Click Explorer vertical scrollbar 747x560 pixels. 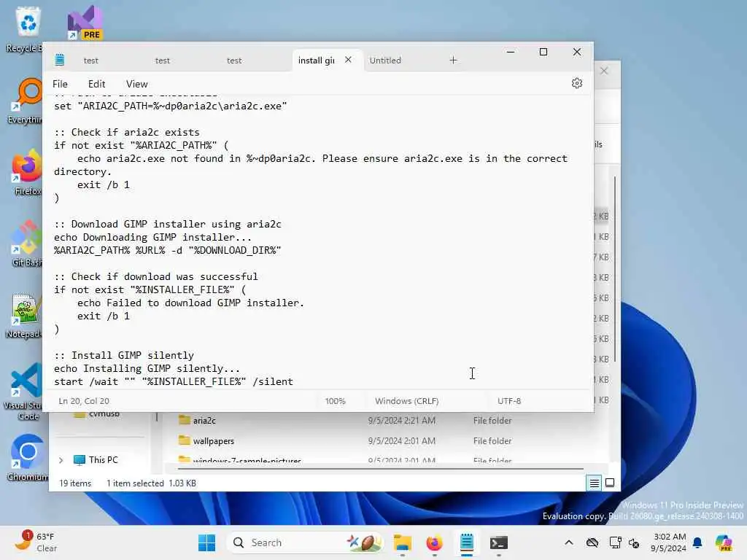(615, 269)
